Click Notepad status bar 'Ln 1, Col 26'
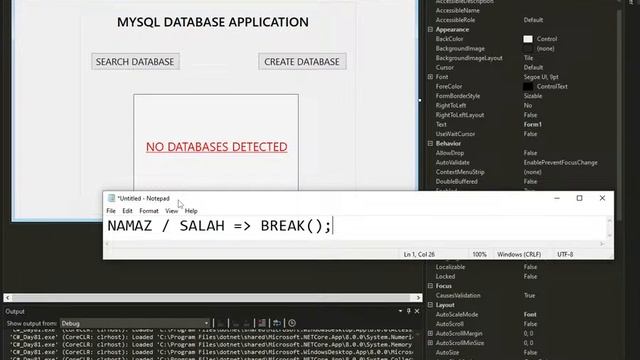The height and width of the screenshot is (360, 640). click(x=419, y=254)
